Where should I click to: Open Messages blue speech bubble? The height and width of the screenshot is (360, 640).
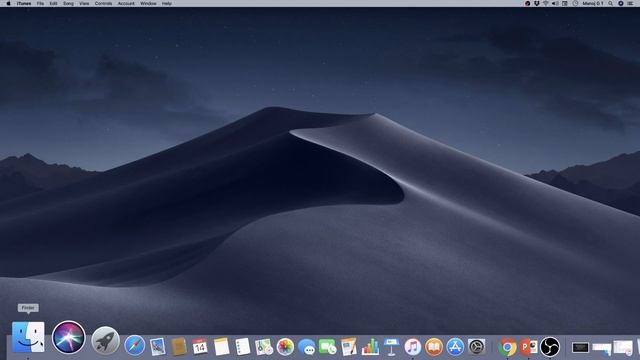(x=307, y=347)
